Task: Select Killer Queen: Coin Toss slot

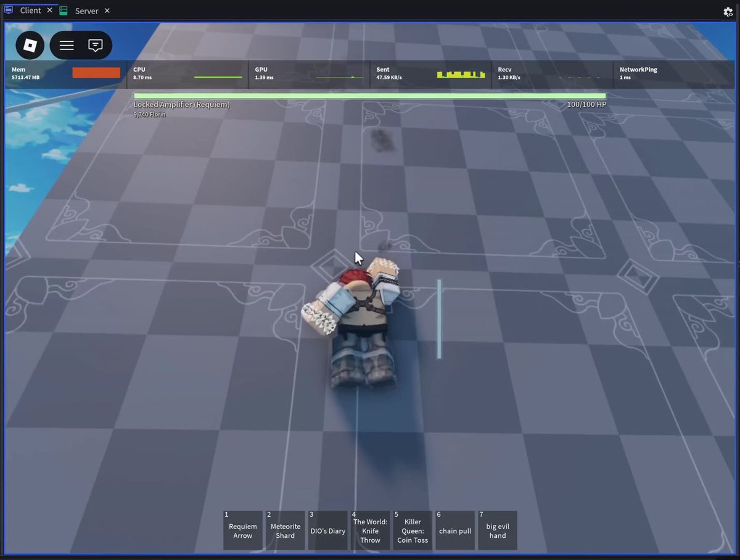Action: pyautogui.click(x=413, y=530)
